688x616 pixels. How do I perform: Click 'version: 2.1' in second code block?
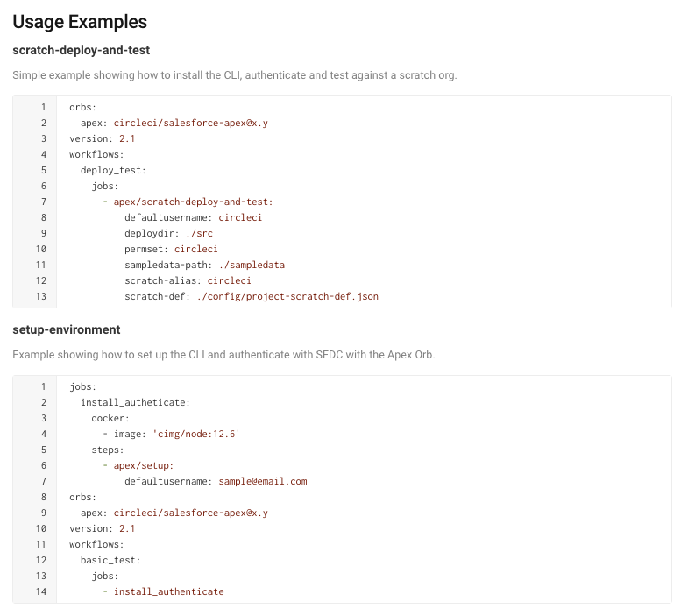point(103,528)
